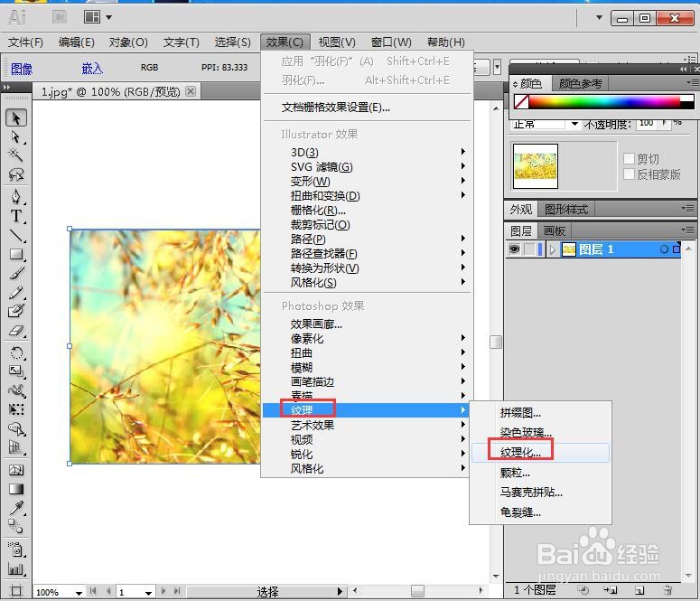Toggle lock box of 图层 1
This screenshot has width=700, height=601.
529,249
